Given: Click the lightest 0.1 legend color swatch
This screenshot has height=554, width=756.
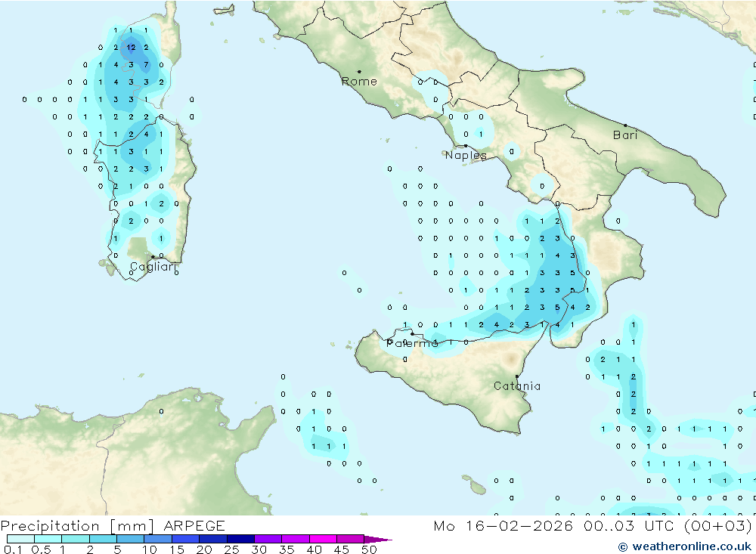Looking at the screenshot, I should point(20,539).
